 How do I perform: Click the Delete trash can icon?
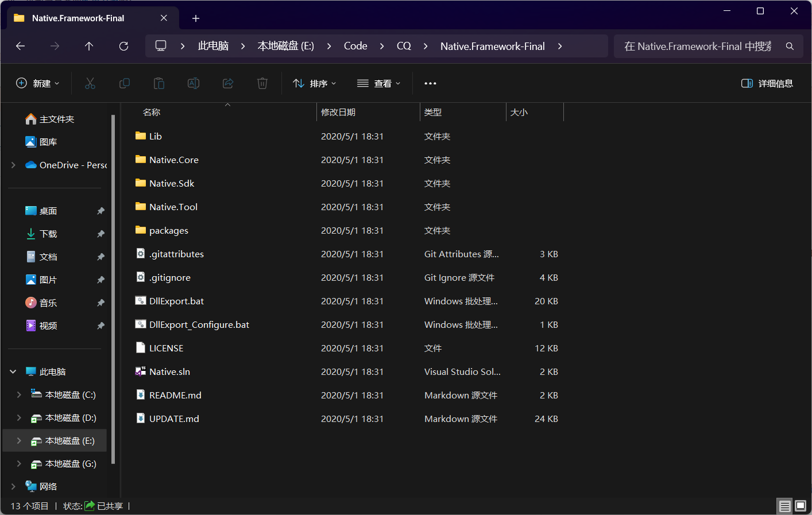point(262,83)
